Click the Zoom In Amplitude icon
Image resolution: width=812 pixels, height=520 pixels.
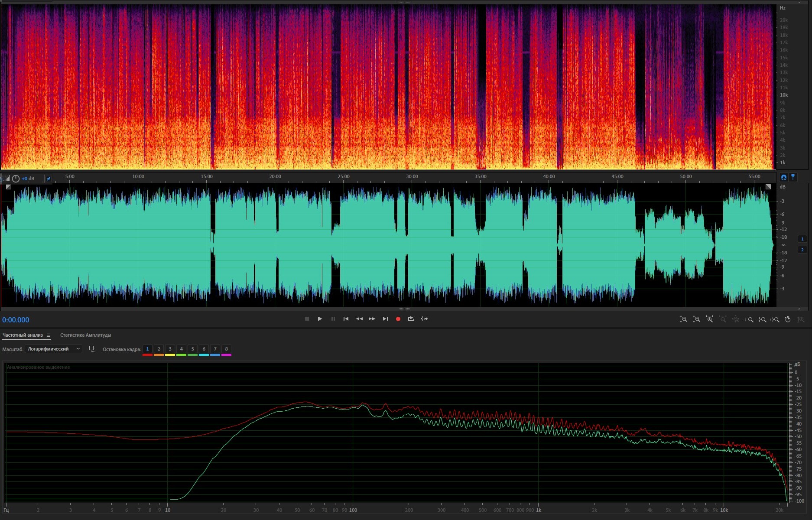(x=683, y=319)
